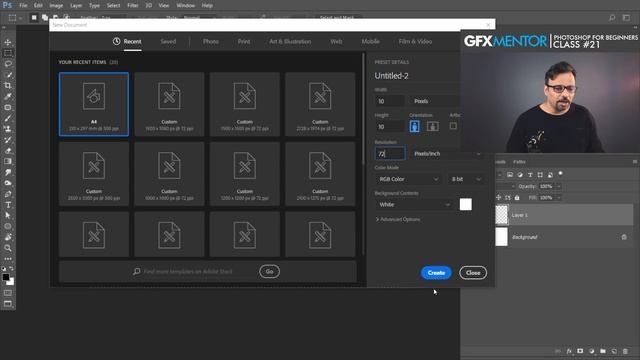Select the Rectangular Marquee tool
Image resolution: width=640 pixels, height=360 pixels.
point(8,53)
